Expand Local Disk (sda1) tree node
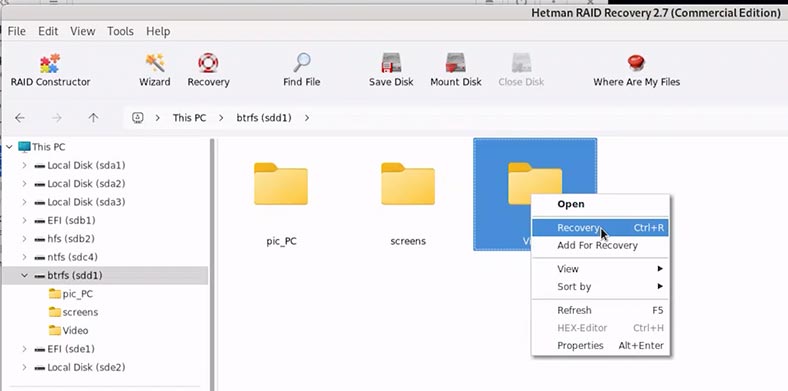This screenshot has width=788, height=391. tap(24, 165)
